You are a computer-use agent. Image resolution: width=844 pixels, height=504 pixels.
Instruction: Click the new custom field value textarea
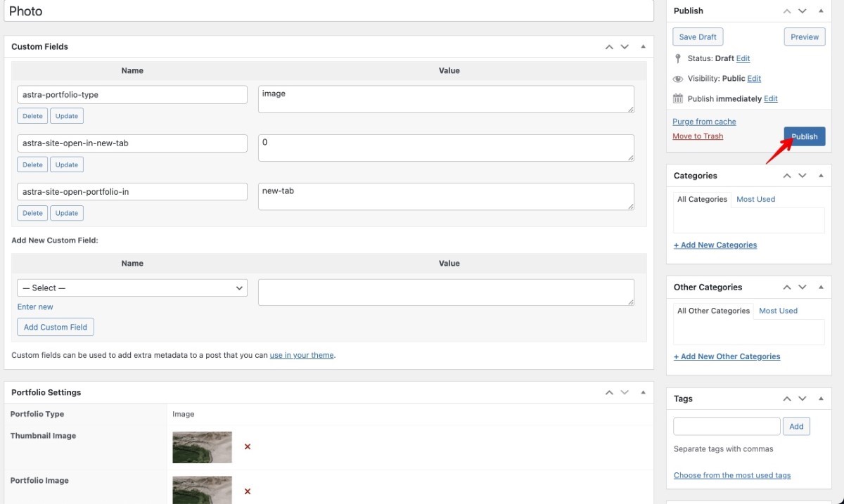coord(446,292)
